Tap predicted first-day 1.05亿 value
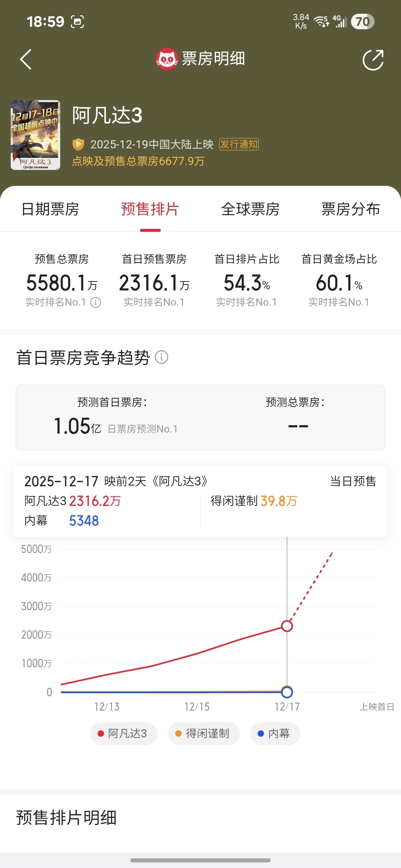This screenshot has height=868, width=401. tap(77, 426)
